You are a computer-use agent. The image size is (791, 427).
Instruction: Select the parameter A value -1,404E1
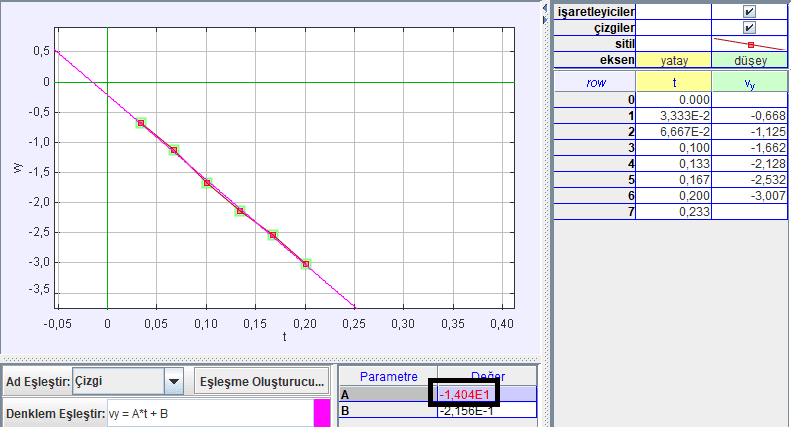point(487,394)
